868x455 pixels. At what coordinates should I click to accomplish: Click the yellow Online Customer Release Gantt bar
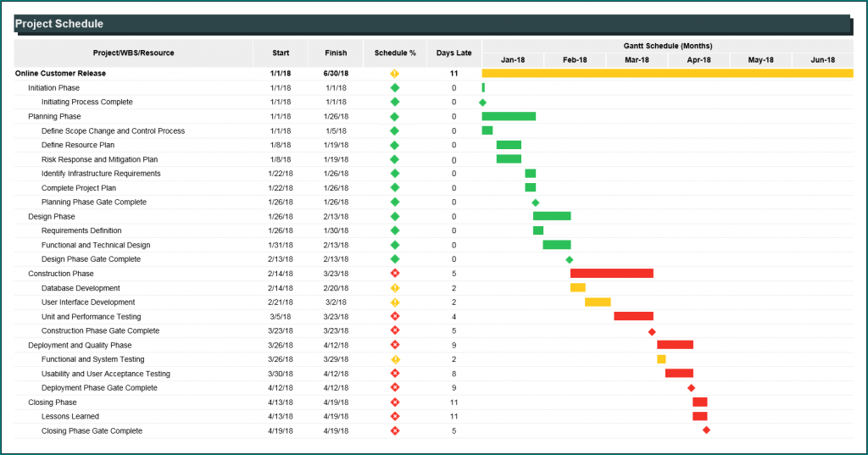pyautogui.click(x=667, y=74)
